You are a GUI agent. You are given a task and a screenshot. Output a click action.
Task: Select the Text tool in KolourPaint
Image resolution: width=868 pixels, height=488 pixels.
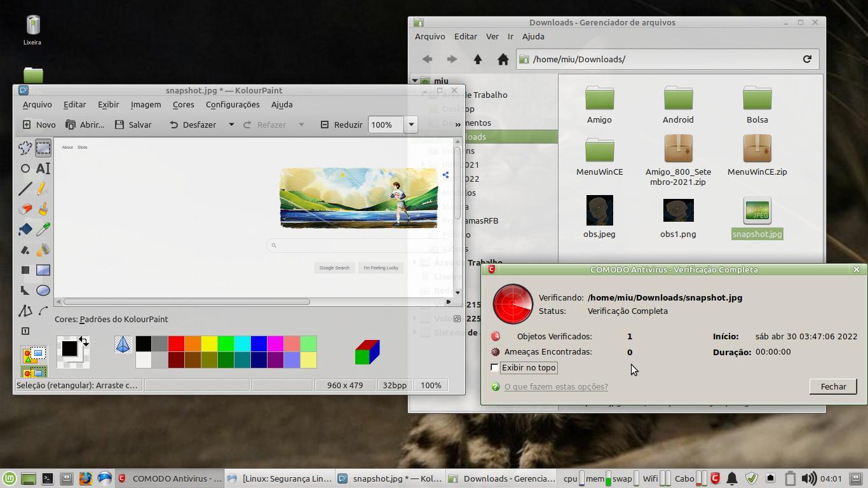tap(43, 168)
